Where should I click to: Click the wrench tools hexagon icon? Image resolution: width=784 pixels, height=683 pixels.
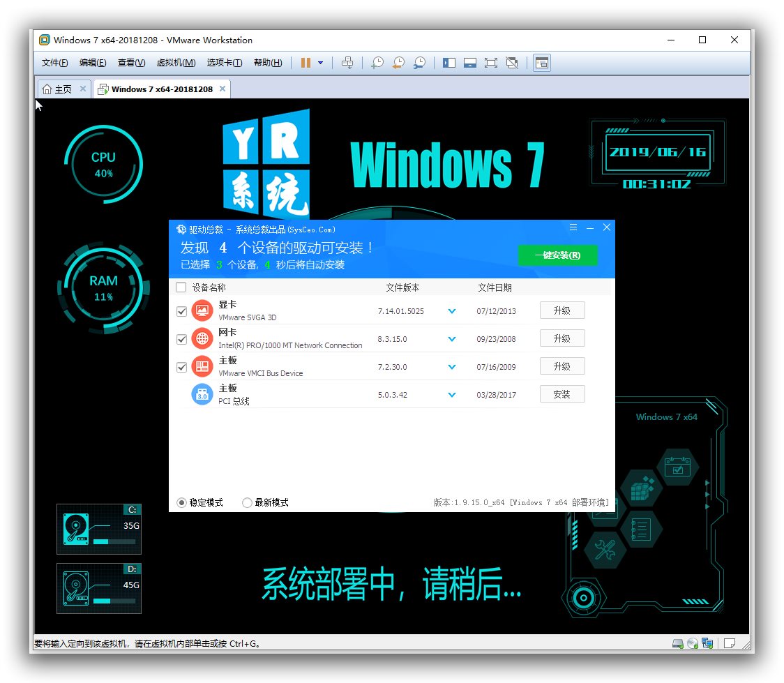coord(605,550)
